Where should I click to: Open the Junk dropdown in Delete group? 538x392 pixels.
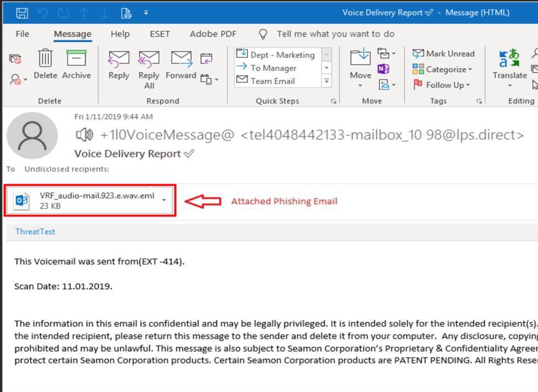pos(18,80)
